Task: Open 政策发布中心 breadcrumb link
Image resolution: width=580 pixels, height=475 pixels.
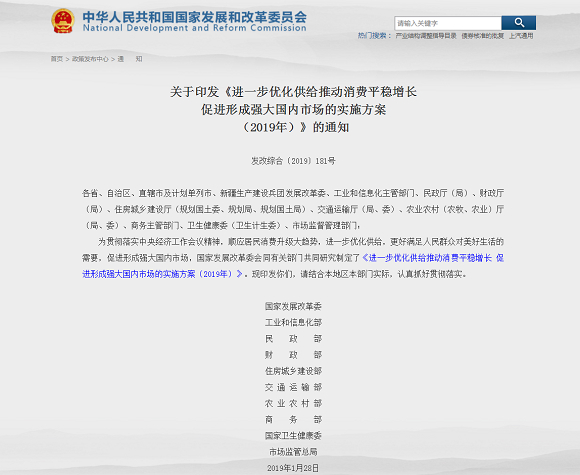Action: click(x=90, y=59)
